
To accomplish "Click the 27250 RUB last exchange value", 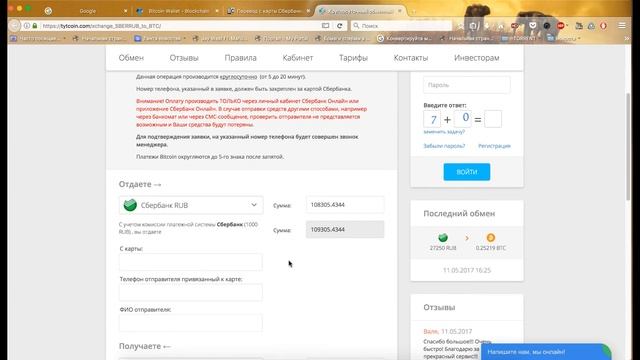I will click(x=443, y=248).
